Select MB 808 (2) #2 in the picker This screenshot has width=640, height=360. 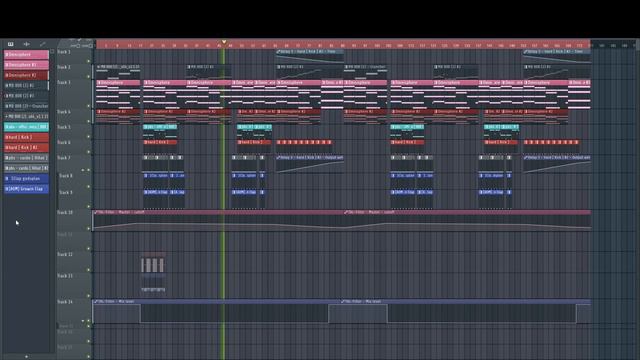pyautogui.click(x=26, y=85)
